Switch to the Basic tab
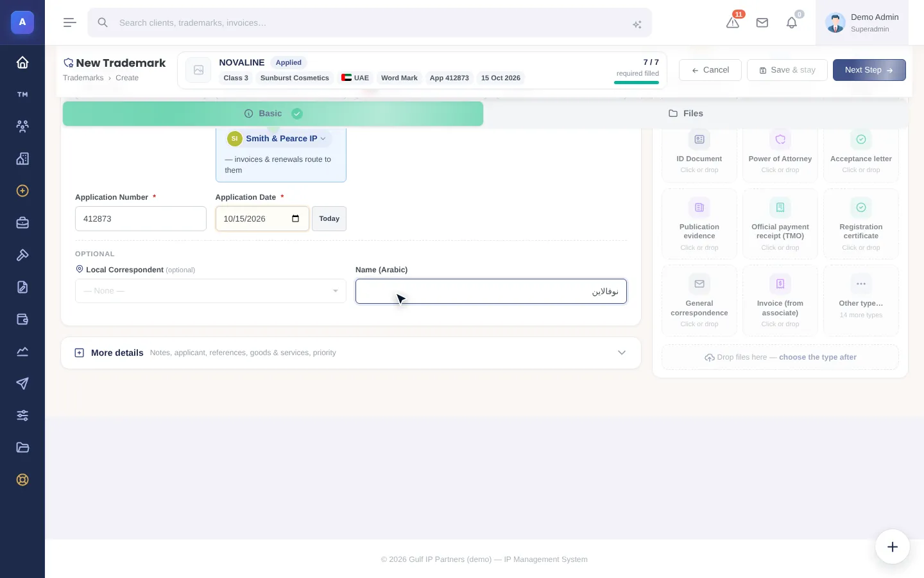Viewport: 924px width, 578px height. tap(273, 114)
